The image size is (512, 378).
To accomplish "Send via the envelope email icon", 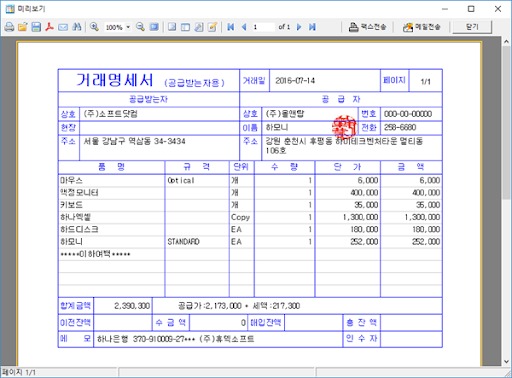I will (63, 27).
